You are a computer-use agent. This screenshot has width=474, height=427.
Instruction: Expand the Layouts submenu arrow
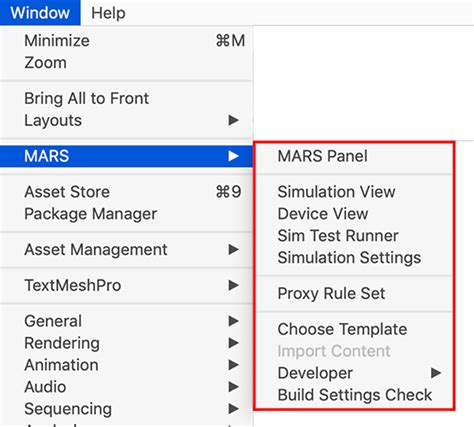pos(233,120)
